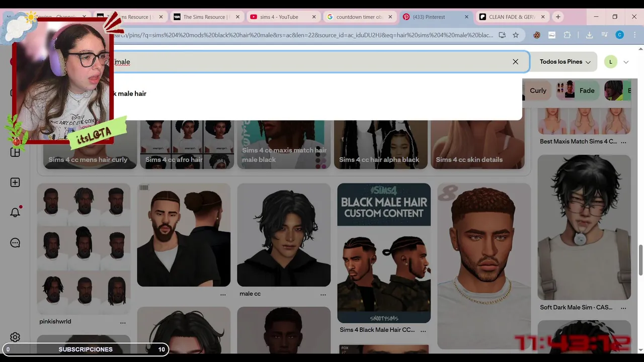644x362 pixels.
Task: Close the countdown timer tab
Action: 390,17
